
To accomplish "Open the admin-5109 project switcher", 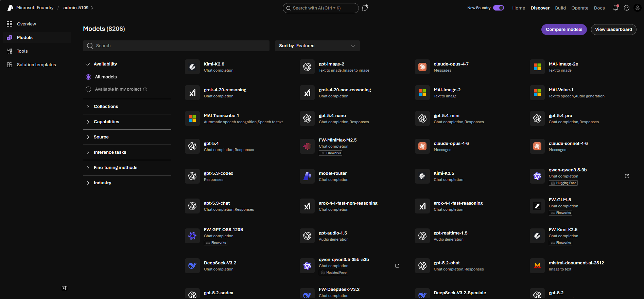I will pos(78,8).
